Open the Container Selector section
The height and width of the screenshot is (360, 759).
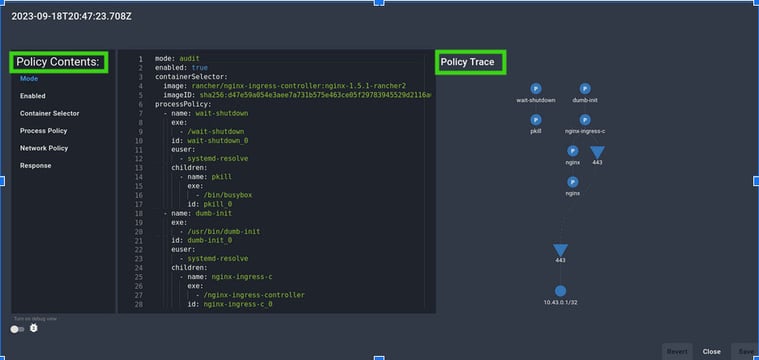(x=49, y=113)
